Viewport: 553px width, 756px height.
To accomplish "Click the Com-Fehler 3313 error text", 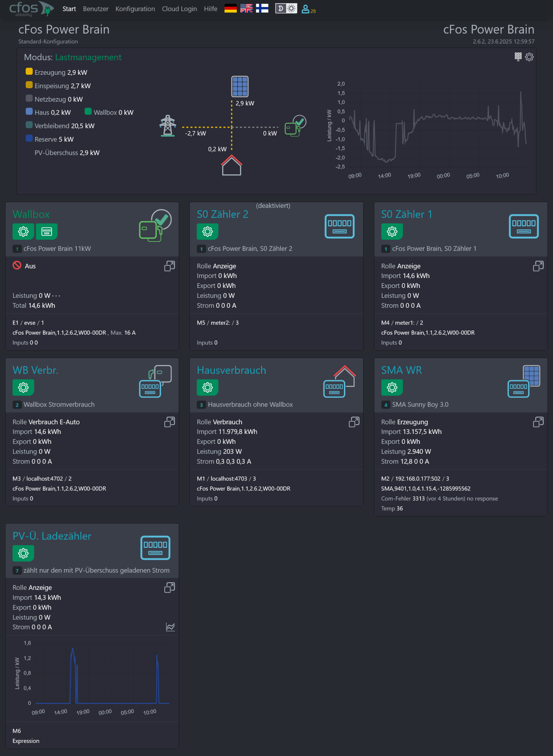I will (439, 498).
